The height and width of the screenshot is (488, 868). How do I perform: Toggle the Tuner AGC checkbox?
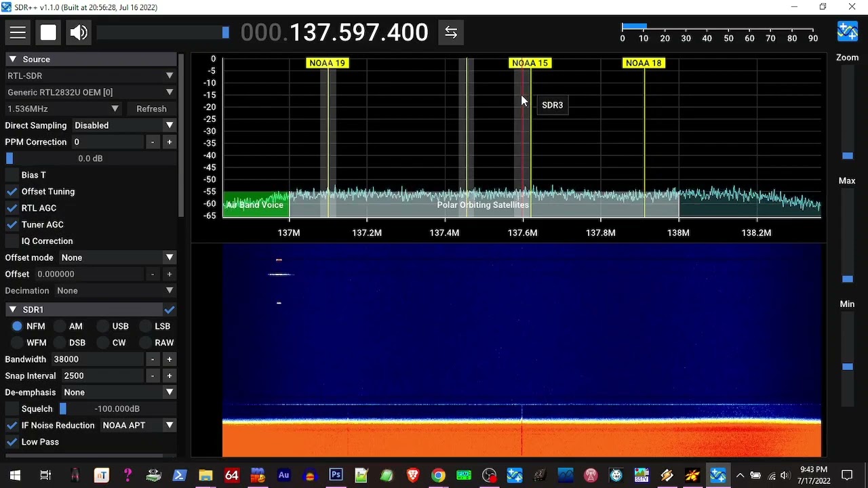tap(12, 224)
